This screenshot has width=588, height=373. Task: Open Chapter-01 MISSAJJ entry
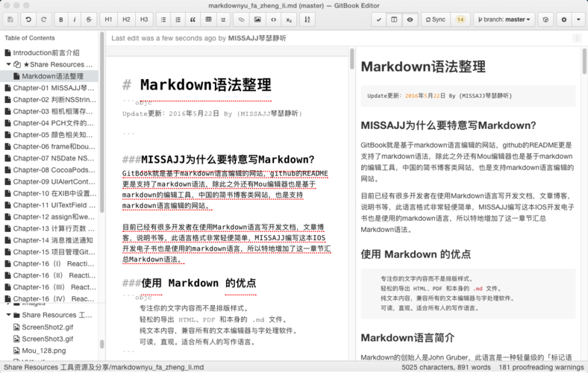click(x=49, y=88)
